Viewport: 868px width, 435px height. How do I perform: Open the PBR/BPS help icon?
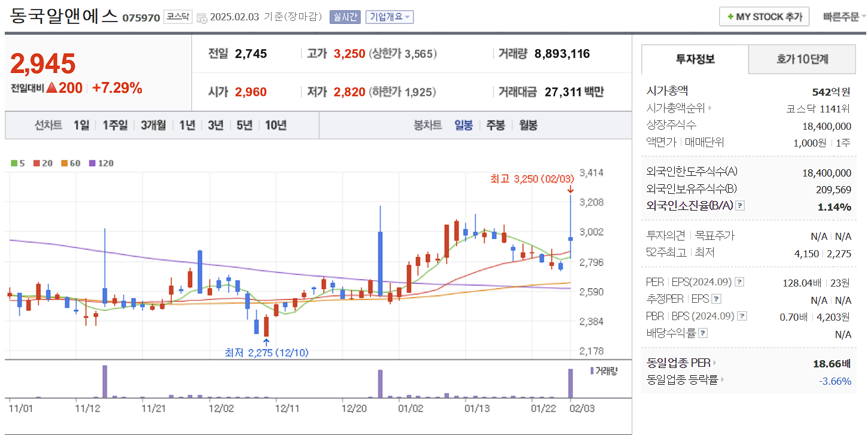point(742,315)
